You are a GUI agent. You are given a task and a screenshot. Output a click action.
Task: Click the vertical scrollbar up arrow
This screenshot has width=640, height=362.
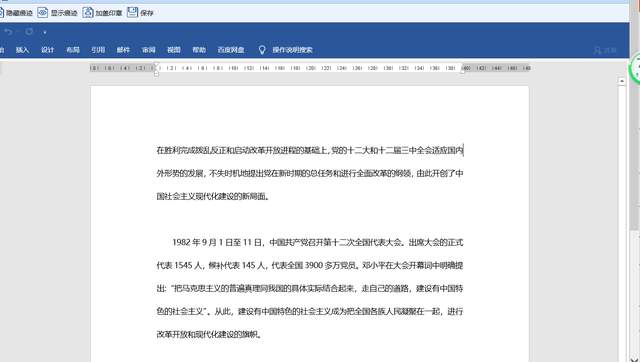click(x=622, y=82)
